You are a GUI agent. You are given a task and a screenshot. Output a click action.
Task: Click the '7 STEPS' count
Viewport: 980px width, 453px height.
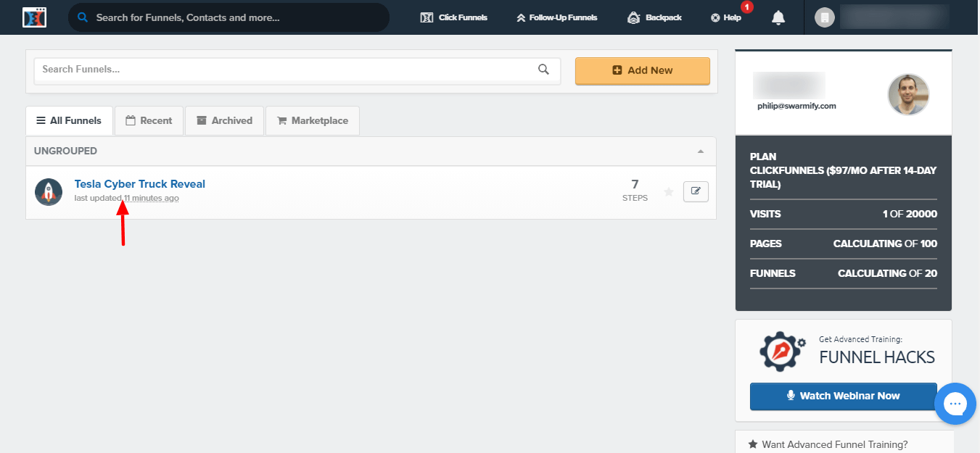pyautogui.click(x=635, y=190)
